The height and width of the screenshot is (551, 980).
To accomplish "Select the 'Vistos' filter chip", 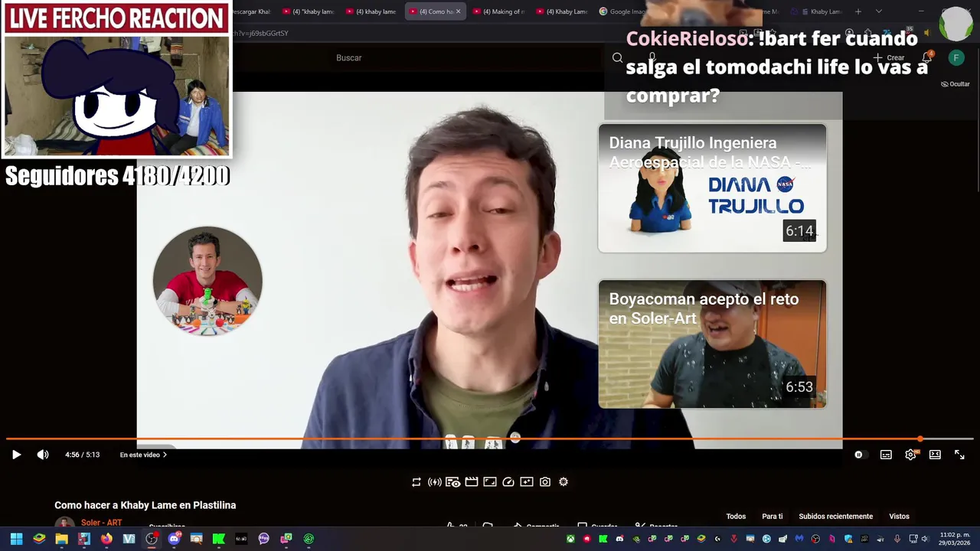I will coord(899,517).
